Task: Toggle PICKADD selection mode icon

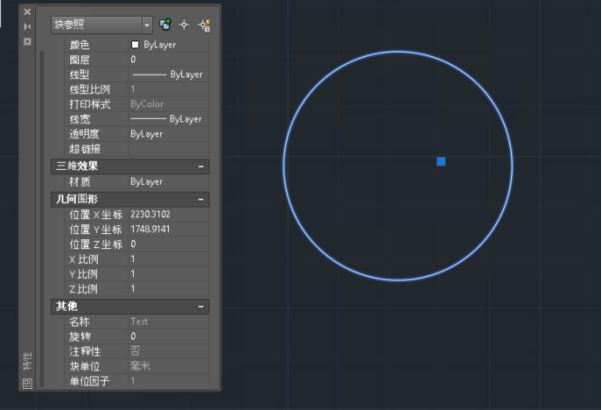Action: [165, 25]
